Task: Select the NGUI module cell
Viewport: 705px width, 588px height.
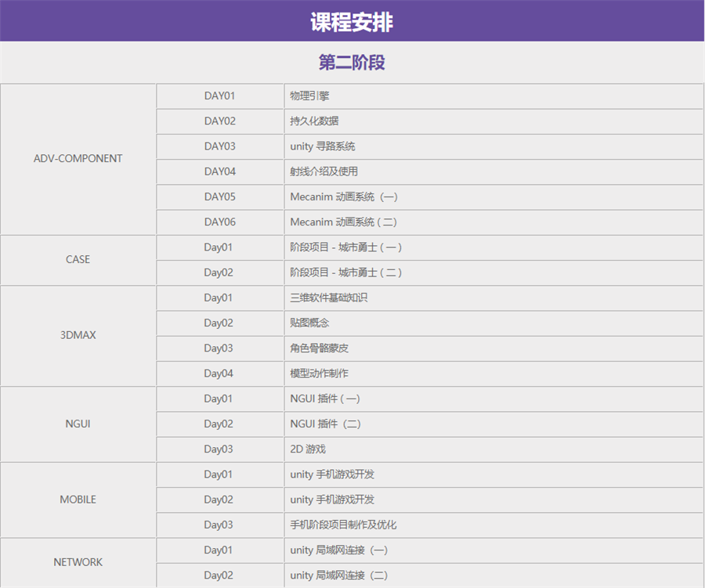Action: (x=78, y=424)
